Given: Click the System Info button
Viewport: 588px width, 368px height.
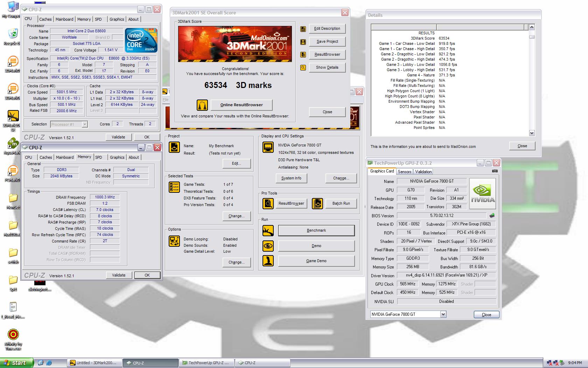Looking at the screenshot, I should coord(291,178).
